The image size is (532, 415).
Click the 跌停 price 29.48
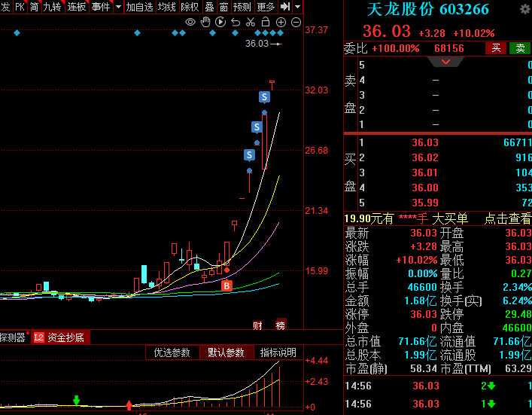tap(518, 314)
